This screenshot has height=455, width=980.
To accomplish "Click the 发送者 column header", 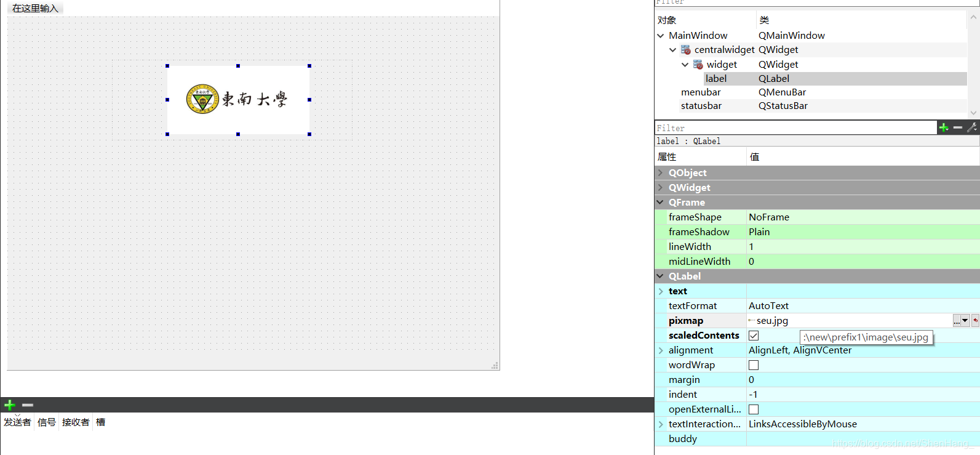I will 17,422.
